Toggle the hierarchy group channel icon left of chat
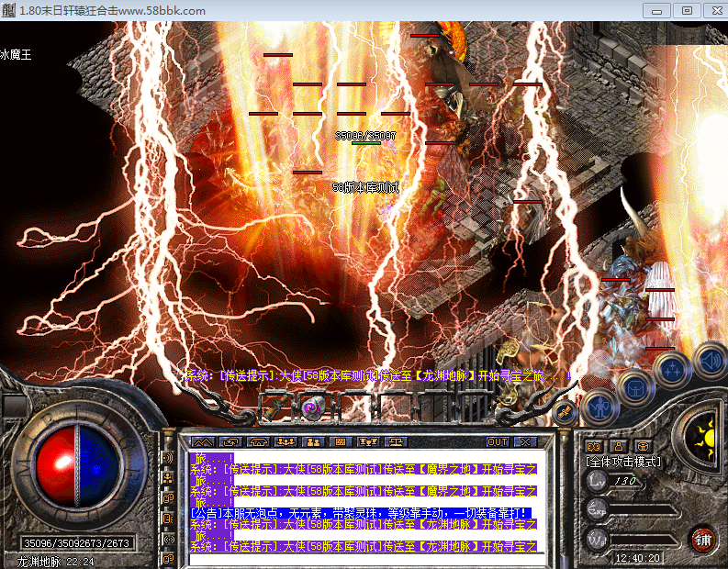 coord(168,477)
